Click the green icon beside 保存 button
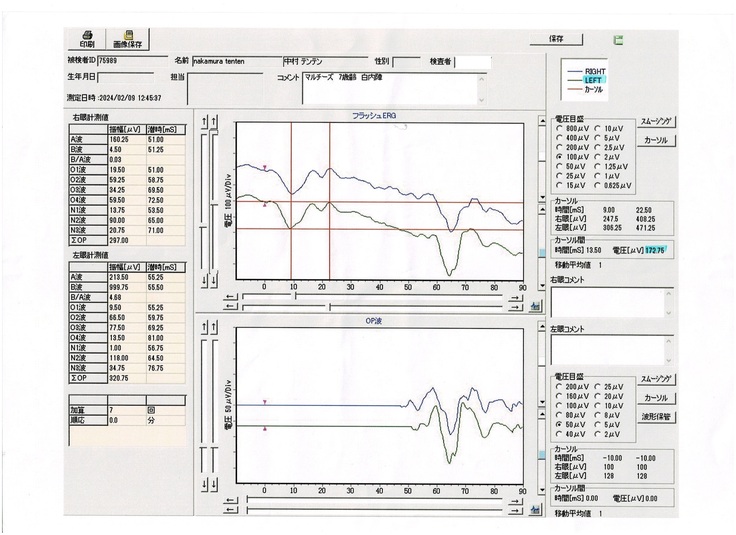 (x=618, y=40)
